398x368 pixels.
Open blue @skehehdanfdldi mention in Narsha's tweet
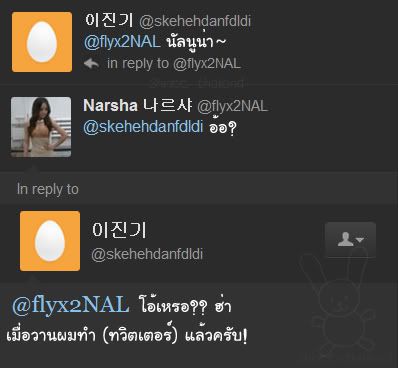[143, 127]
